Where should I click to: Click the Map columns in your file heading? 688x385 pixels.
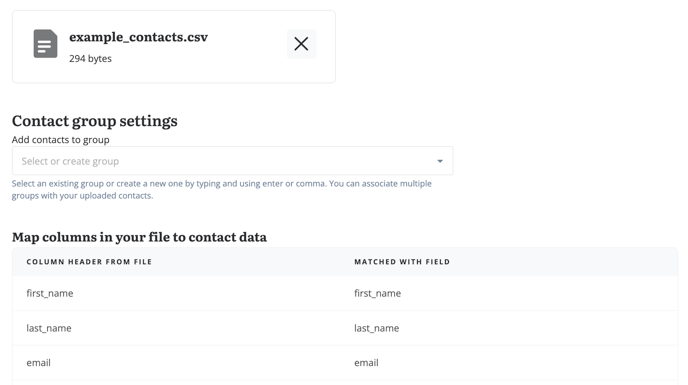tap(139, 237)
